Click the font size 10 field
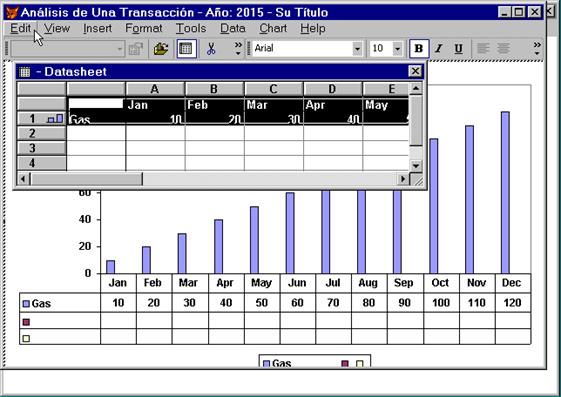 pyautogui.click(x=381, y=49)
